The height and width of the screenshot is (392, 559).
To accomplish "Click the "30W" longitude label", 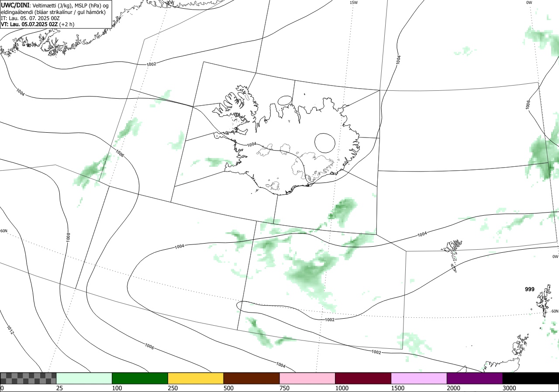I will pos(170,3).
